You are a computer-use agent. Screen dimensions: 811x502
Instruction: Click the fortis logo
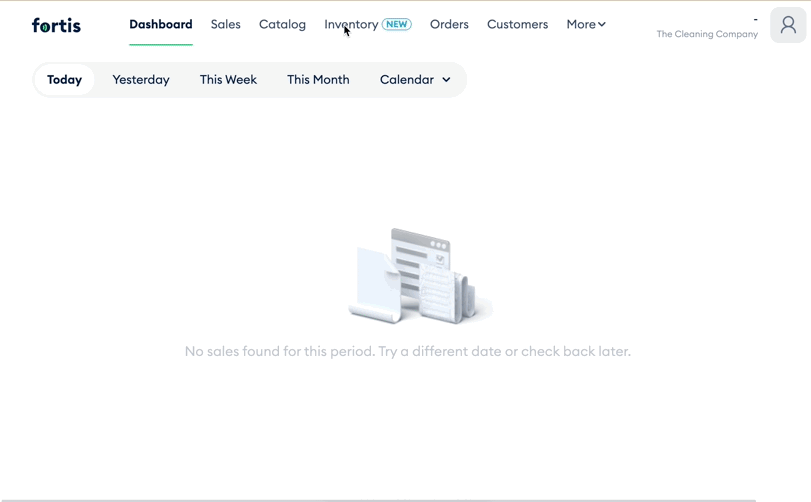coord(56,25)
